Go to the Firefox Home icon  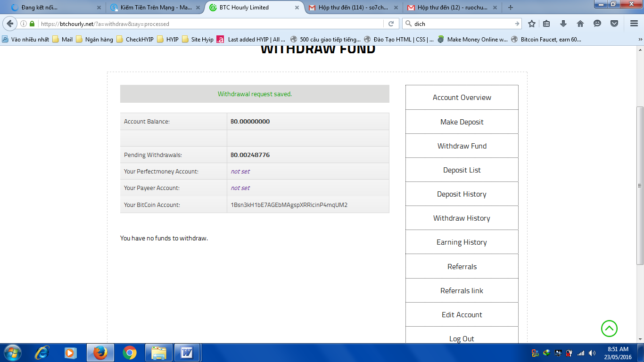(580, 24)
